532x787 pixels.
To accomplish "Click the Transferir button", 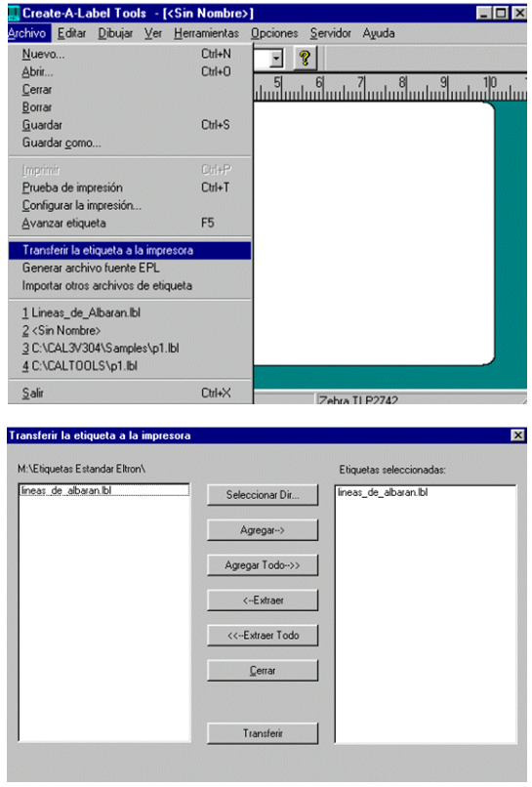I will point(263,733).
